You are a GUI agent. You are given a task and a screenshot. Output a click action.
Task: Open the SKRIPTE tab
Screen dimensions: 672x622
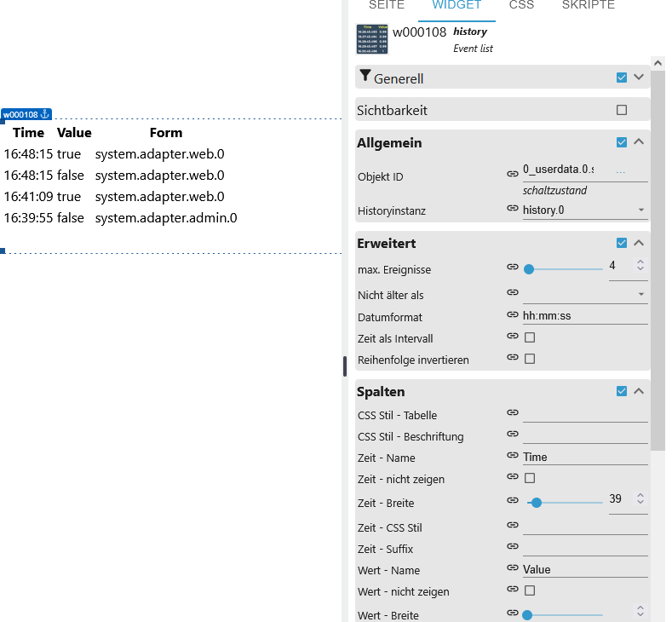pyautogui.click(x=588, y=6)
